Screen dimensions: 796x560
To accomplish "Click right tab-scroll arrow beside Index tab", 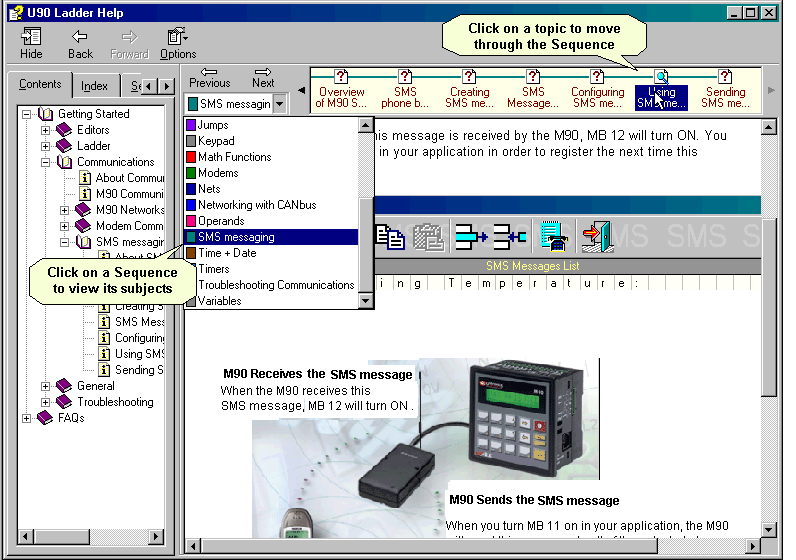I will coord(167,86).
